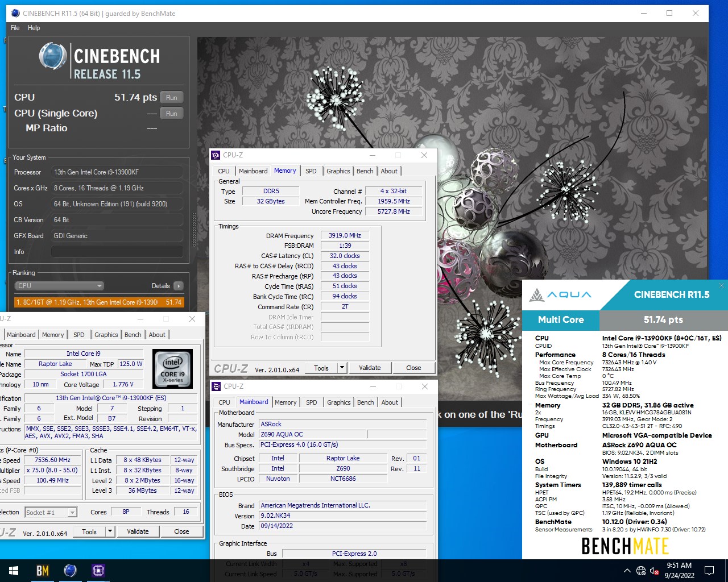Open Bench tab in Mainboard window
728x582 pixels.
[366, 402]
